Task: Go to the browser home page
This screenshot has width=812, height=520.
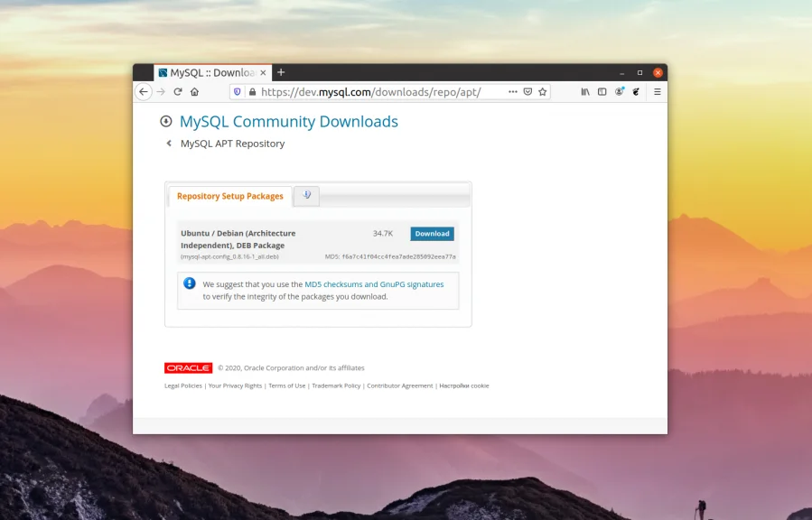Action: [195, 91]
